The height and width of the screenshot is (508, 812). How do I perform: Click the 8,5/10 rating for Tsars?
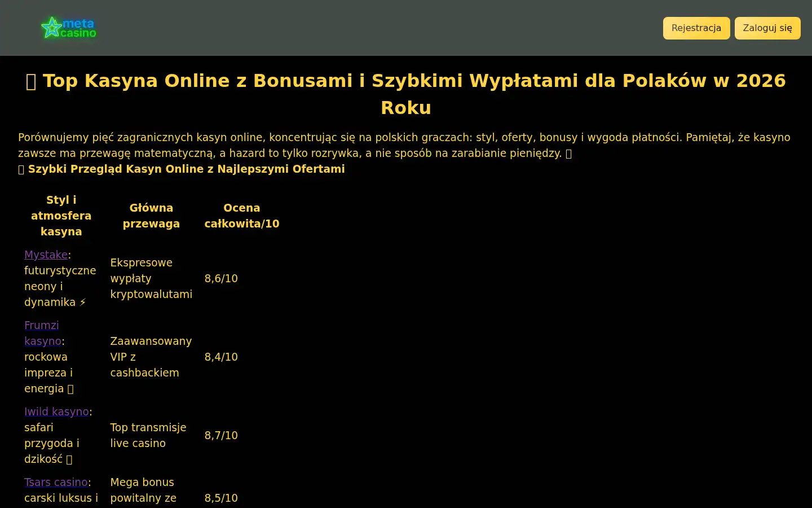point(221,498)
